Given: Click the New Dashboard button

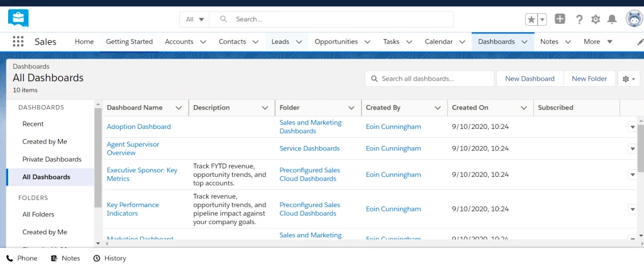Looking at the screenshot, I should tap(530, 79).
